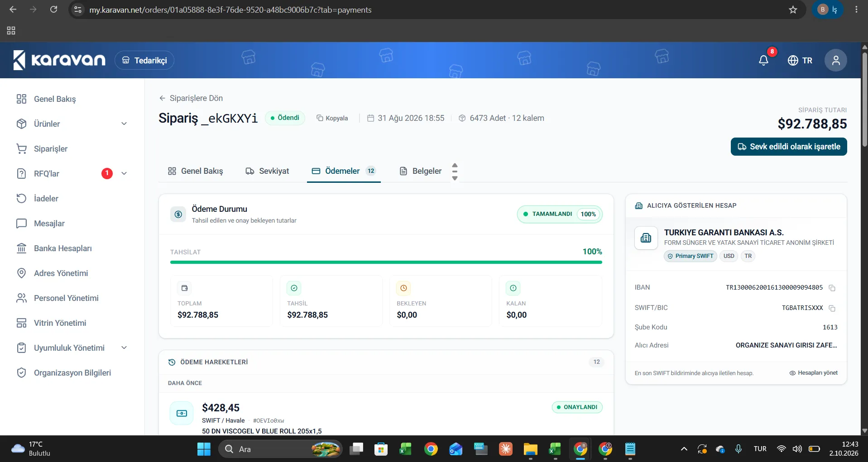Select the Ödemeler tab
Screen dimensions: 868x462
pos(344,171)
